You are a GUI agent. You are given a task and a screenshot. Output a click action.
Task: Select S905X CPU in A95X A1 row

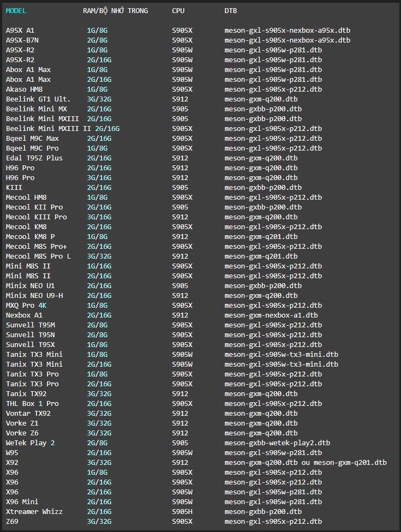182,31
